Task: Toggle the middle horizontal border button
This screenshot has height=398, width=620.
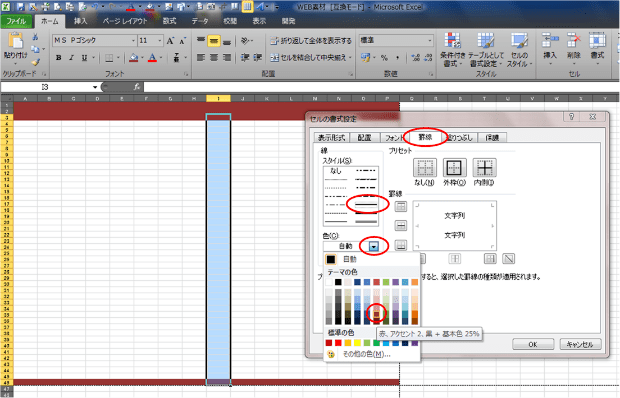Action: point(401,225)
